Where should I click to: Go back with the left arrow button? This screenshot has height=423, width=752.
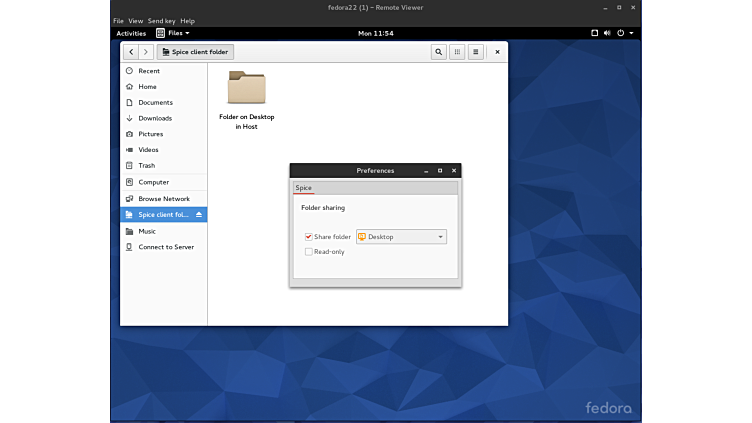131,52
